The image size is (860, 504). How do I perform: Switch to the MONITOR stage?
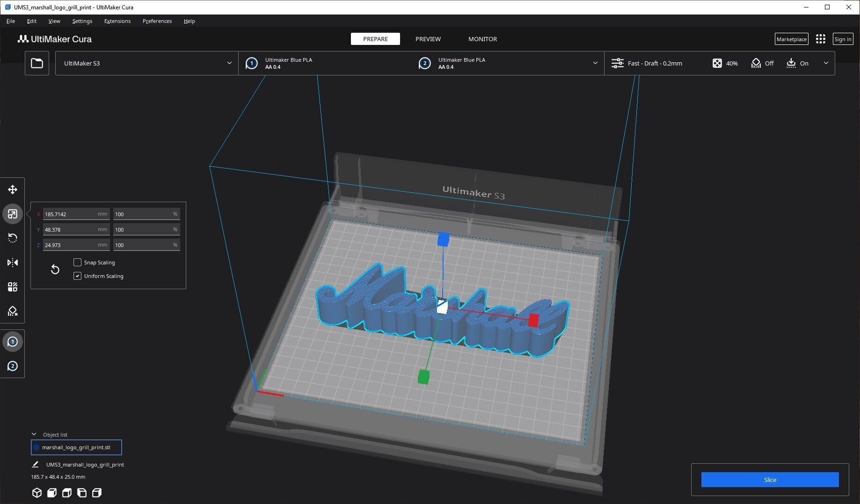482,39
